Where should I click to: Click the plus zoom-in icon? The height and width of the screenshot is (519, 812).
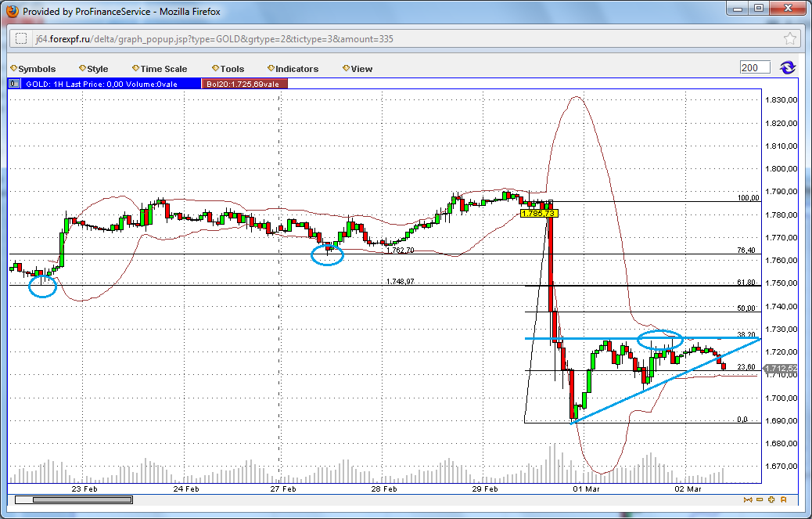coord(771,500)
